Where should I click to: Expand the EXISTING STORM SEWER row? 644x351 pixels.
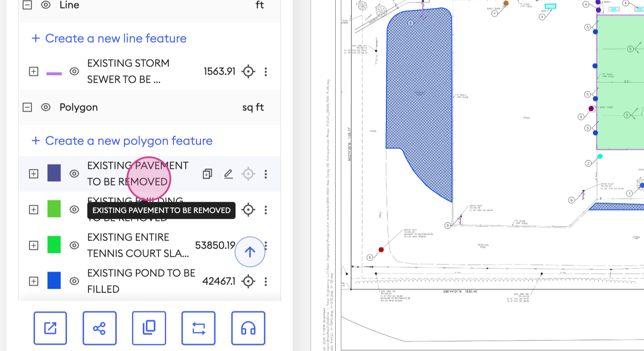[x=34, y=71]
